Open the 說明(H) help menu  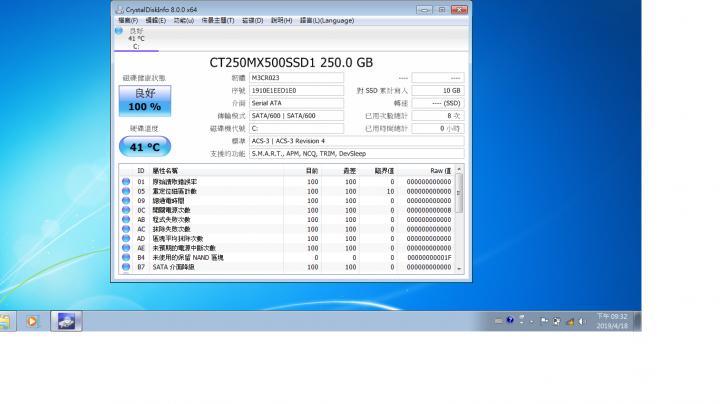point(281,21)
